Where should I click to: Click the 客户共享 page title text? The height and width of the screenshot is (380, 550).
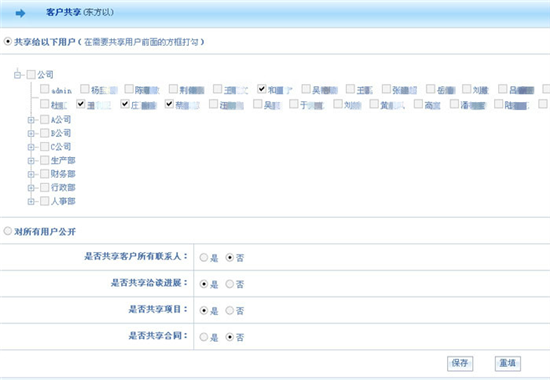(63, 12)
